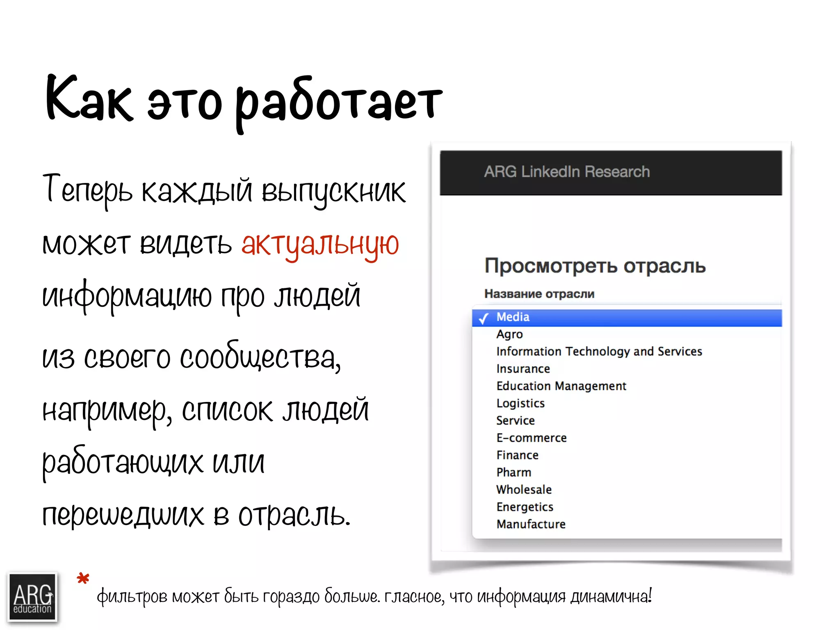
Task: Pick Service from the industry list
Action: pos(627,421)
